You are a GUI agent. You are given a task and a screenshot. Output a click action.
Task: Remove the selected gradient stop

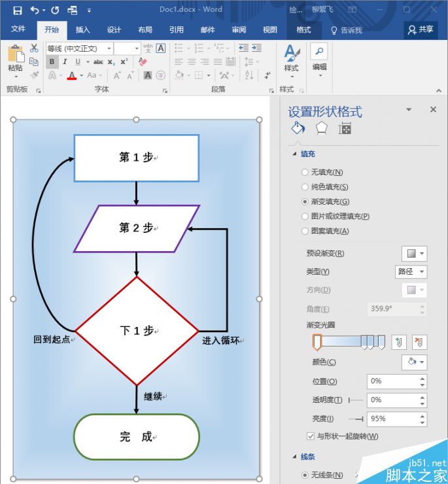click(420, 342)
